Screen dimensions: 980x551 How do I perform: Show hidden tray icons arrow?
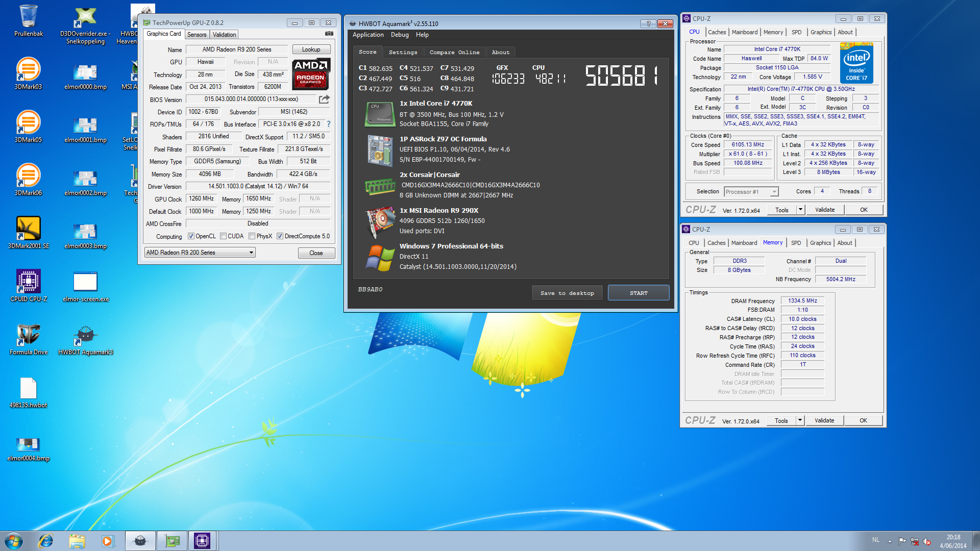(890, 541)
